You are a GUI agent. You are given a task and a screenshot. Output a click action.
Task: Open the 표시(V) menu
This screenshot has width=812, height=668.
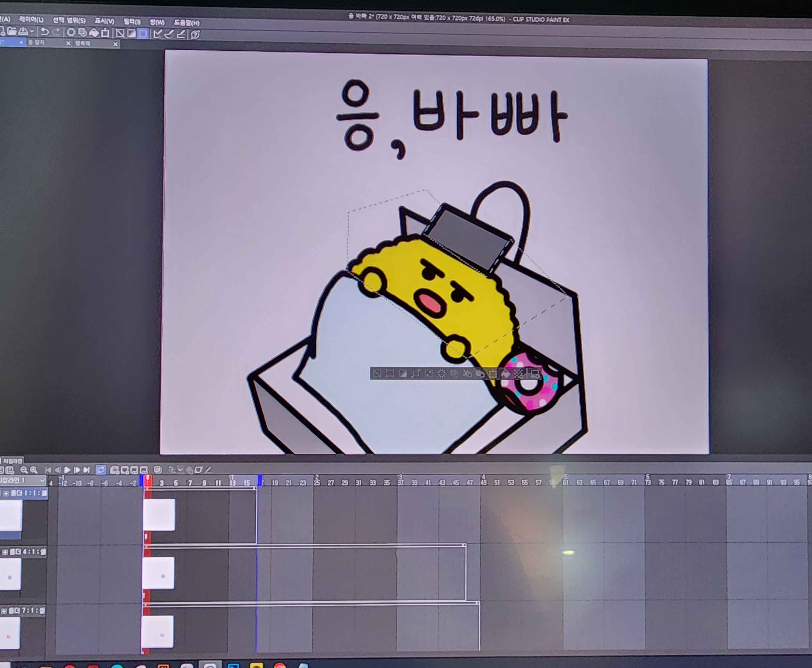click(105, 21)
